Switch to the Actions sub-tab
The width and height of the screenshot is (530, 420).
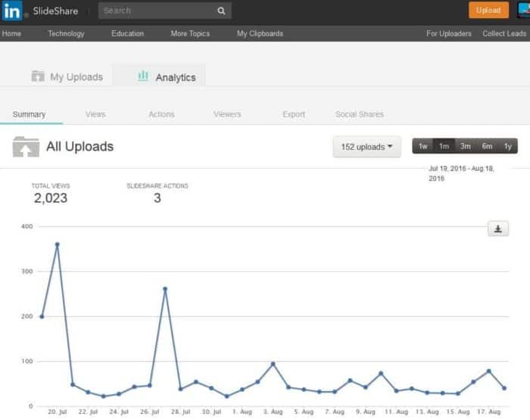[x=161, y=114]
